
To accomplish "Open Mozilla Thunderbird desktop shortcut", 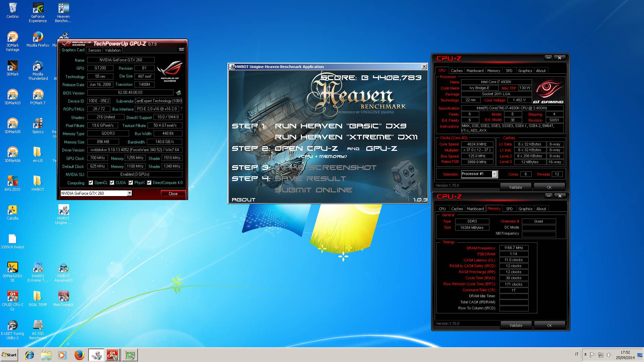I will pos(38,70).
